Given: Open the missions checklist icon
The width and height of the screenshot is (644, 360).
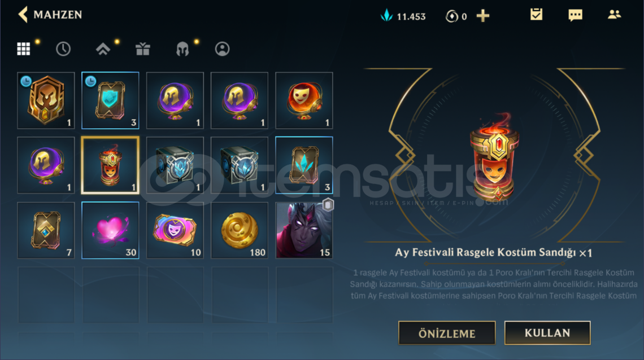Looking at the screenshot, I should coord(536,15).
